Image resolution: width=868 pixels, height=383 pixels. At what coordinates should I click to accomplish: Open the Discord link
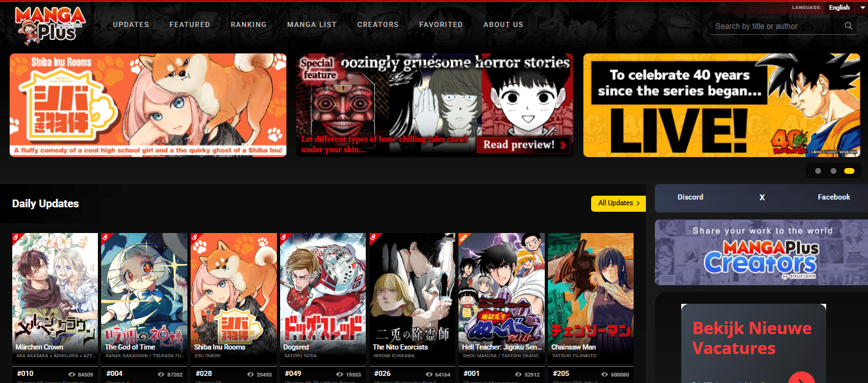coord(690,197)
